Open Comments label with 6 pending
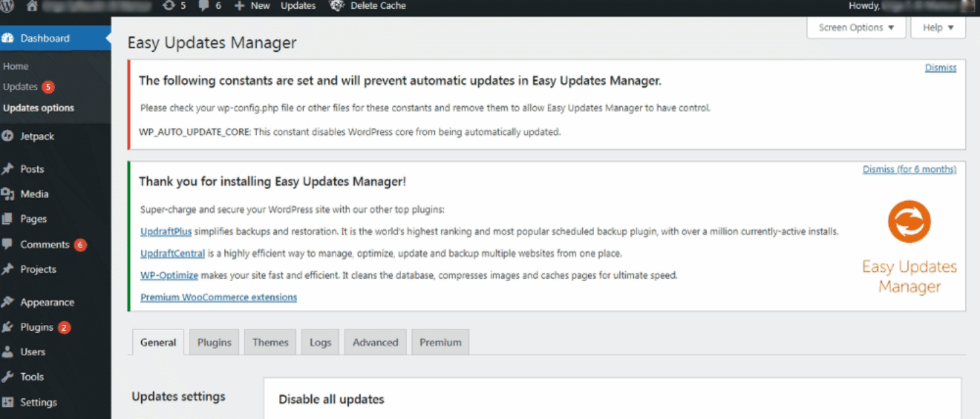This screenshot has width=980, height=419. tap(44, 244)
